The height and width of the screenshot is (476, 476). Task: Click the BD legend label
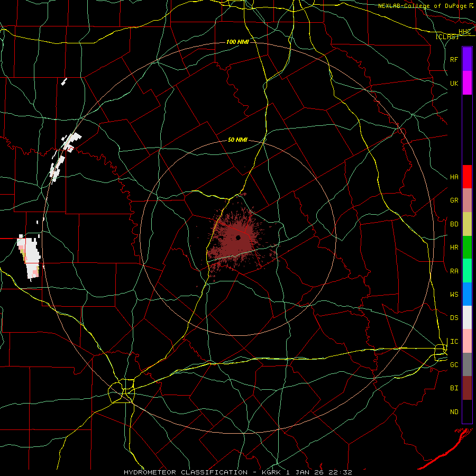pyautogui.click(x=454, y=224)
